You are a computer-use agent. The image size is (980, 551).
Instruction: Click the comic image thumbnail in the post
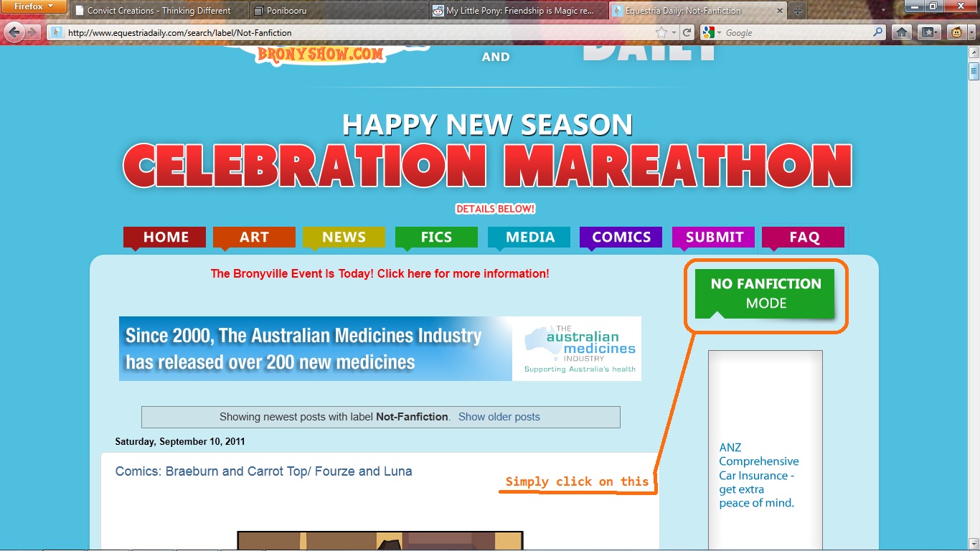(x=380, y=541)
